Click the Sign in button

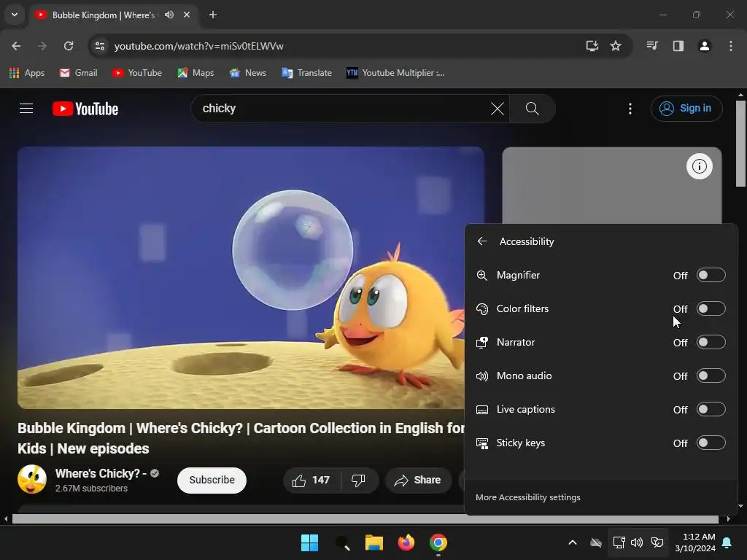pos(686,109)
